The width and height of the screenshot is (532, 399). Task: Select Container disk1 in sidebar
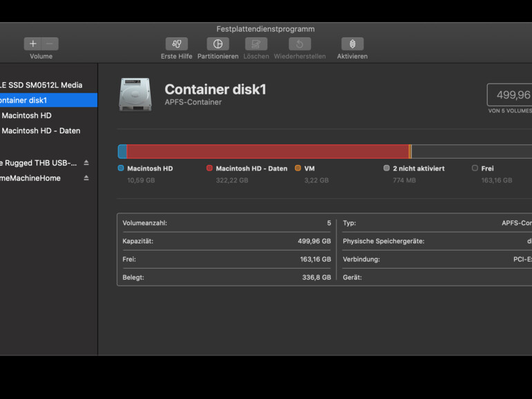click(x=48, y=100)
